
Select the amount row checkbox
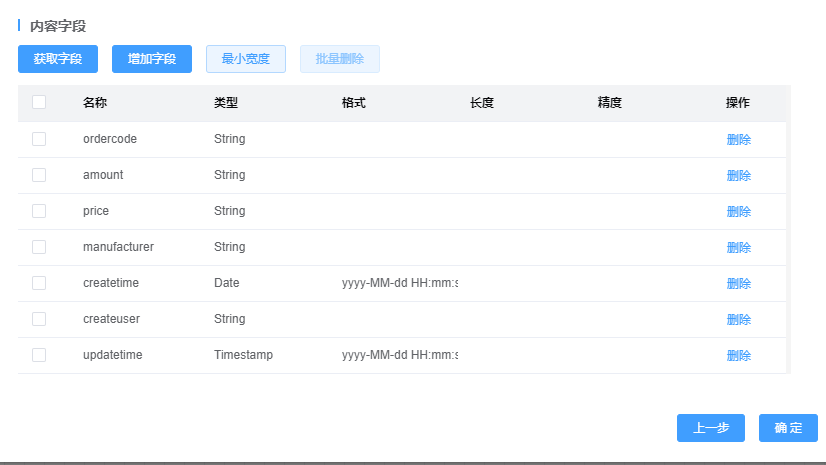[x=39, y=175]
